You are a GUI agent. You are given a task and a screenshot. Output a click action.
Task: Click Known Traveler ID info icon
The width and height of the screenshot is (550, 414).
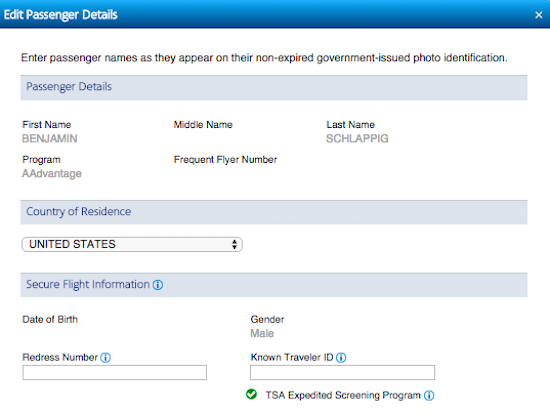341,358
